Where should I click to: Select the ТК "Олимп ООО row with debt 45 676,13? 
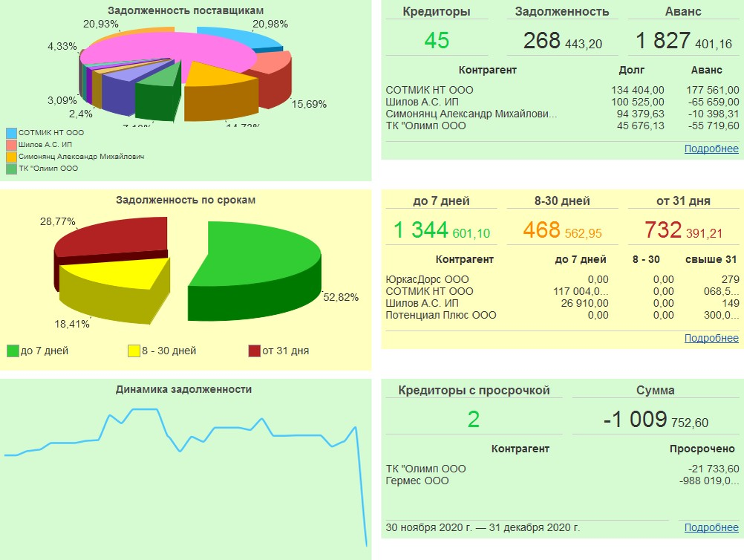(562, 126)
